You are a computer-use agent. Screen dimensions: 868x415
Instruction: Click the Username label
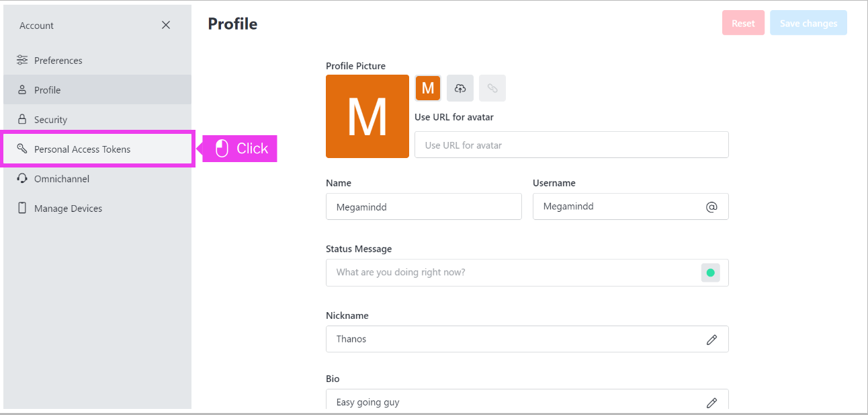(554, 183)
